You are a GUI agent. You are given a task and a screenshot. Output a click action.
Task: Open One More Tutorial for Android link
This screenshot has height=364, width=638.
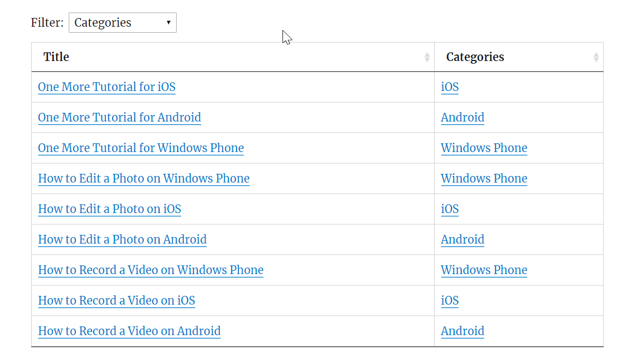click(x=119, y=118)
